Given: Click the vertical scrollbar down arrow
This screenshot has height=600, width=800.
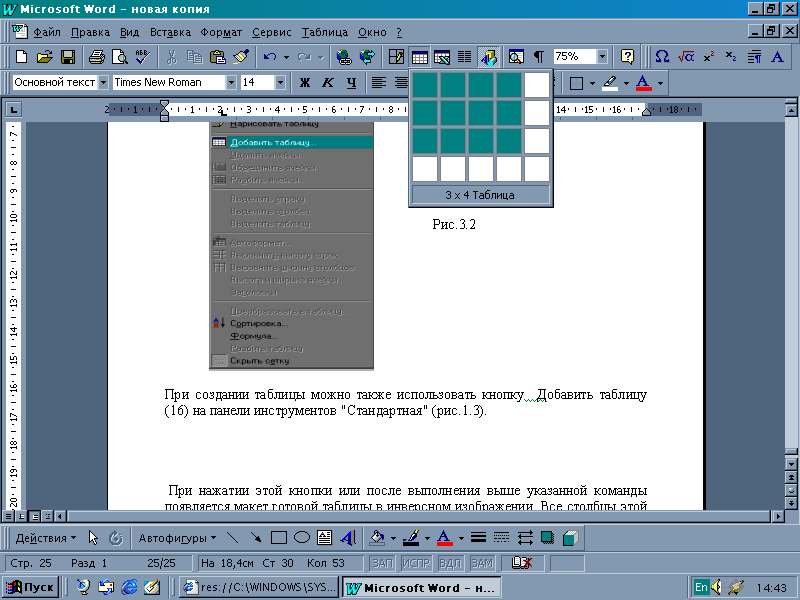Looking at the screenshot, I should 791,465.
